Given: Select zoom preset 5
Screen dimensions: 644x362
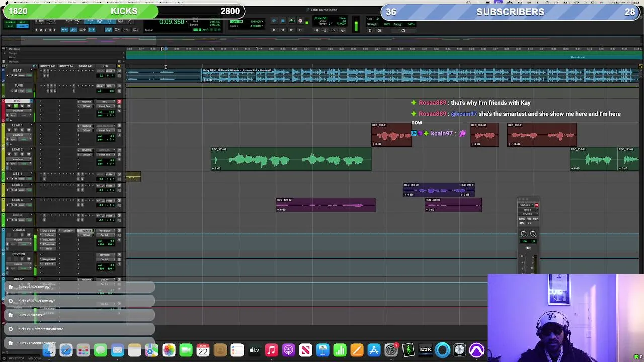Looking at the screenshot, I should pos(54,30).
